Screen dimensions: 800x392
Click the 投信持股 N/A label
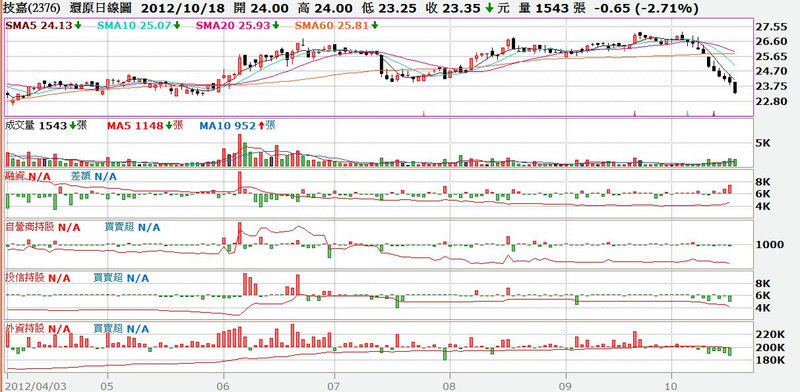tap(37, 278)
